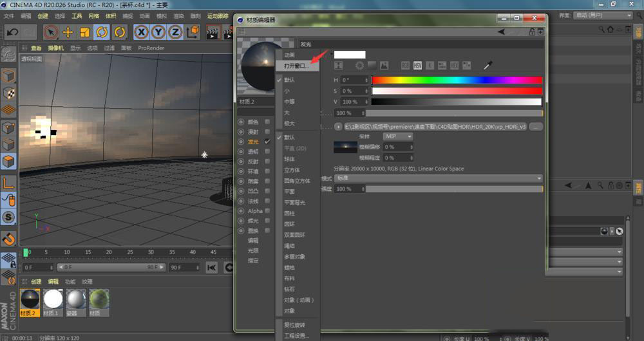Image resolution: width=644 pixels, height=341 pixels.
Task: Open the 指定 section in material editor
Action: 253,260
